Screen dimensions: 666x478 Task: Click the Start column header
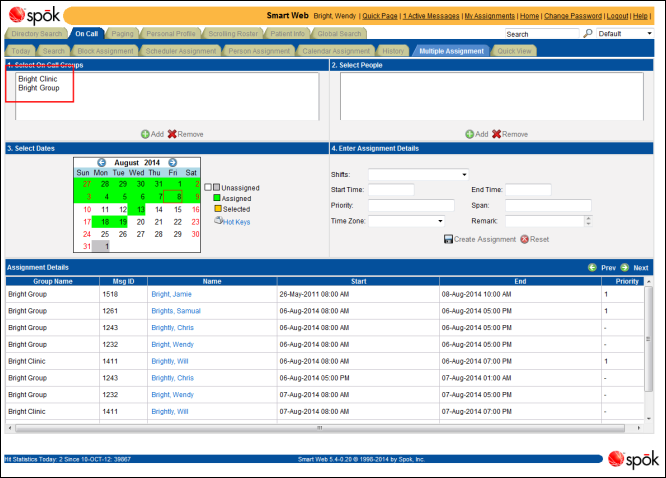[x=358, y=281]
